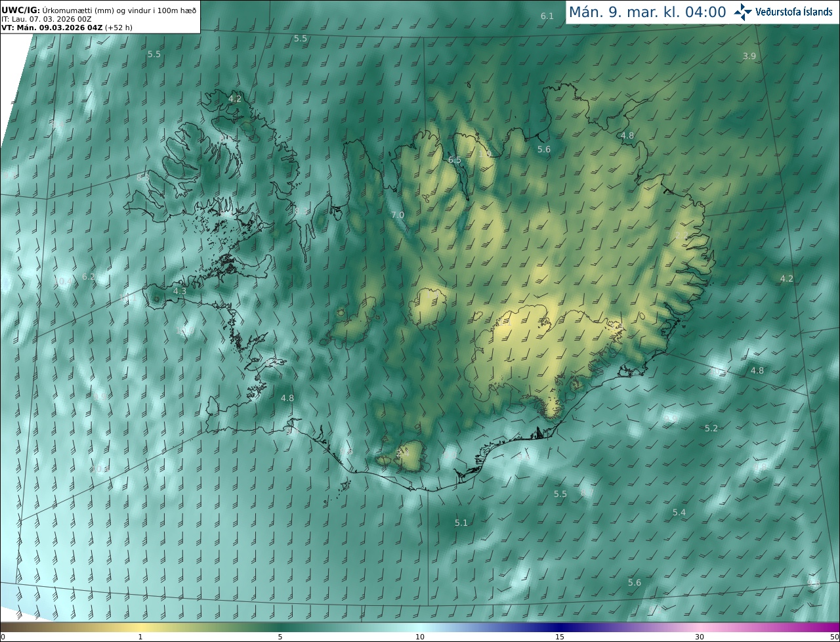Click the "10.4" value off the west coast
840x642 pixels.
click(x=64, y=282)
